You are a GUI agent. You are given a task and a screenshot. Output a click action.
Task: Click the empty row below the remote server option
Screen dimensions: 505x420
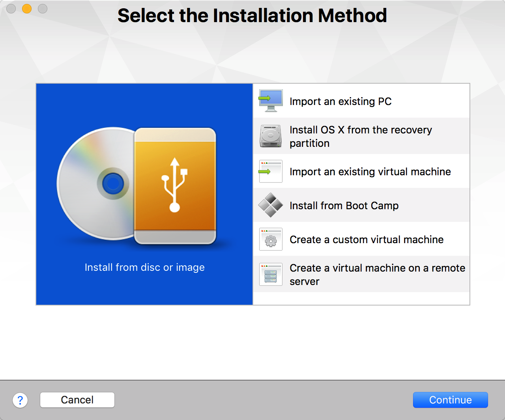click(361, 298)
